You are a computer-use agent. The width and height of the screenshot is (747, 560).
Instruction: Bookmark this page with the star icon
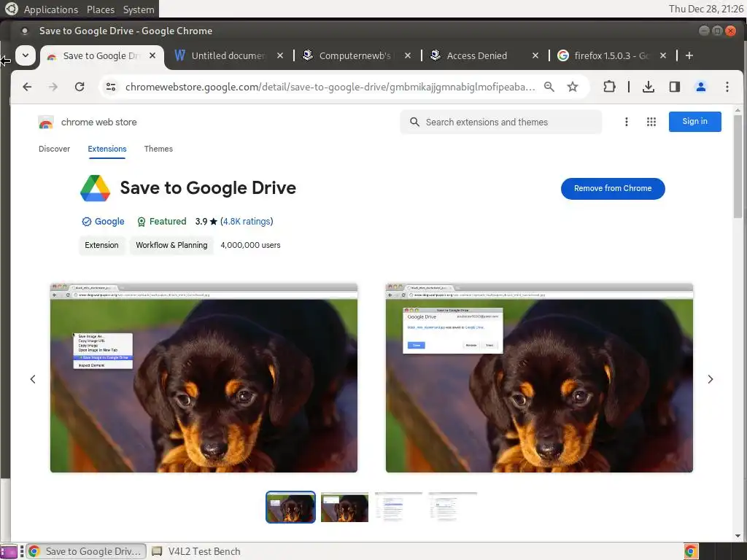click(x=573, y=87)
